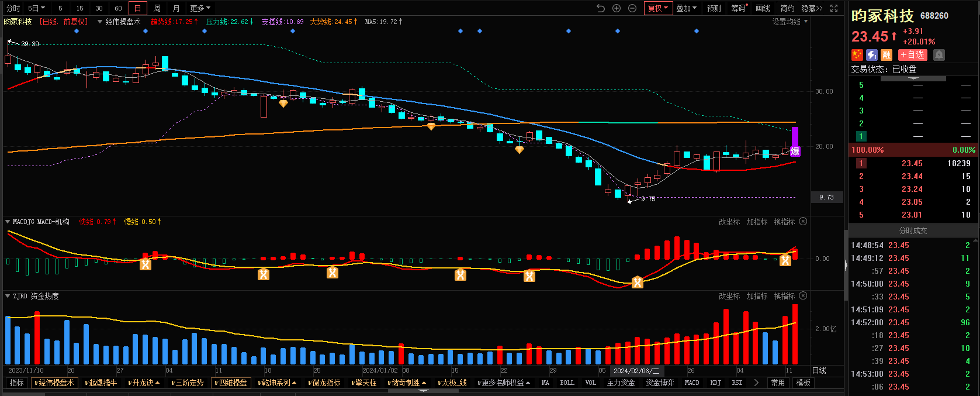This screenshot has height=396, width=980.
Task: Zoom out chart with minus circle icon
Action: pyautogui.click(x=632, y=8)
